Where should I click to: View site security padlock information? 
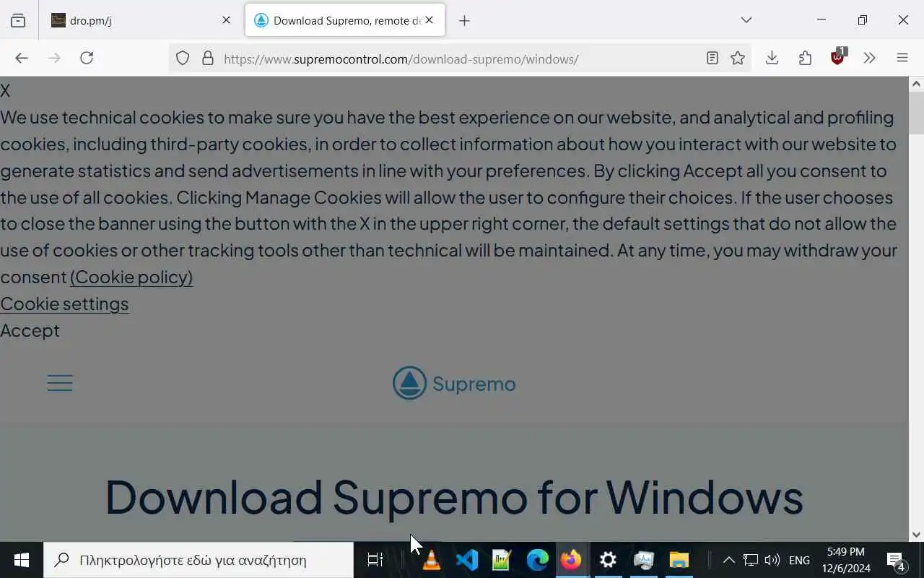pyautogui.click(x=208, y=58)
